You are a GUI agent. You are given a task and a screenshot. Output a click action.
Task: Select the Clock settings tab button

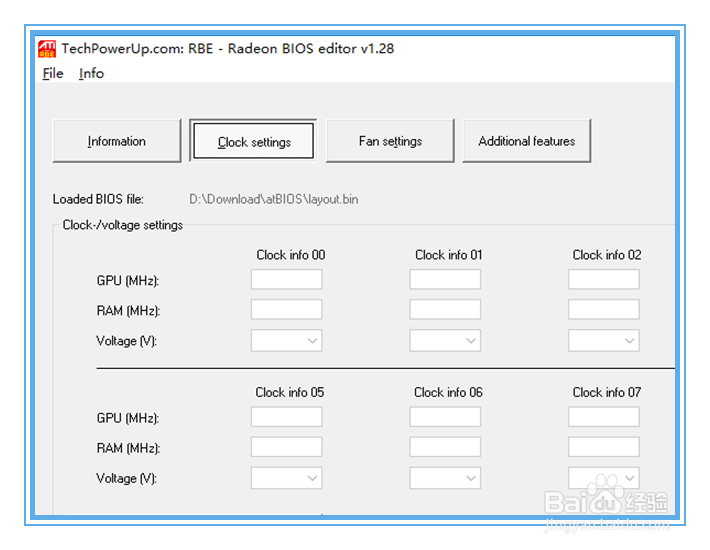click(254, 141)
